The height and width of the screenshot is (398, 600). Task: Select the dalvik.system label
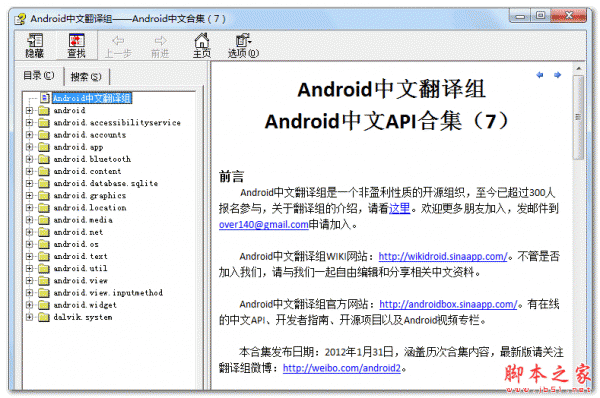coord(83,317)
